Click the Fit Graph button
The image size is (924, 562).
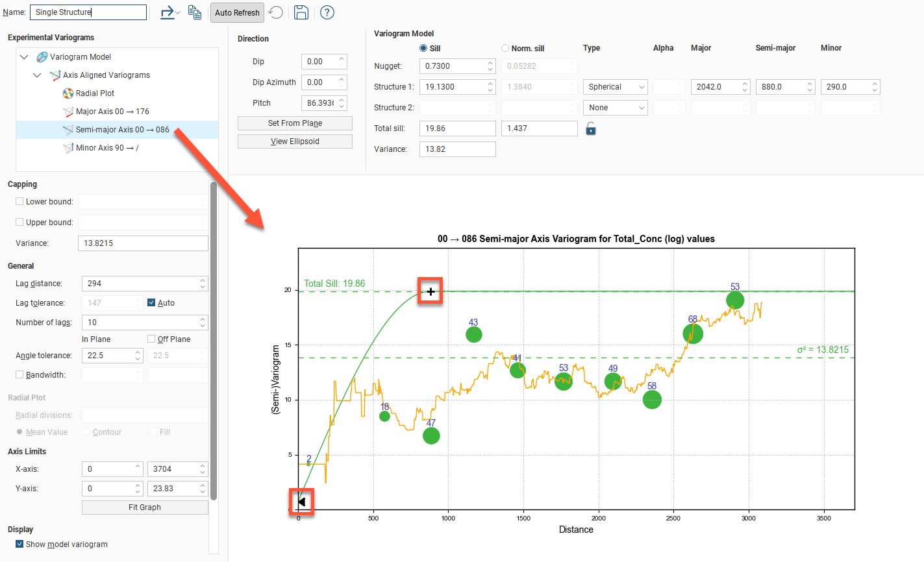pyautogui.click(x=145, y=507)
